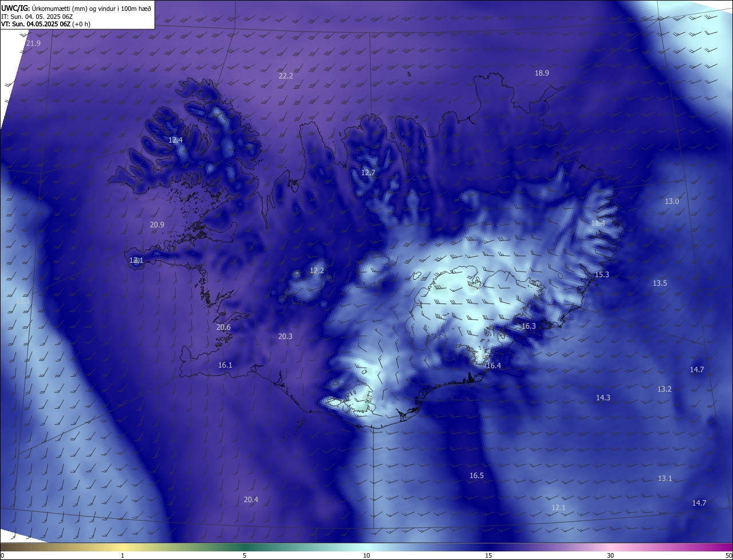Viewport: 733px width, 560px height.
Task: Click the 16.3 value over the glacier
Action: (529, 326)
